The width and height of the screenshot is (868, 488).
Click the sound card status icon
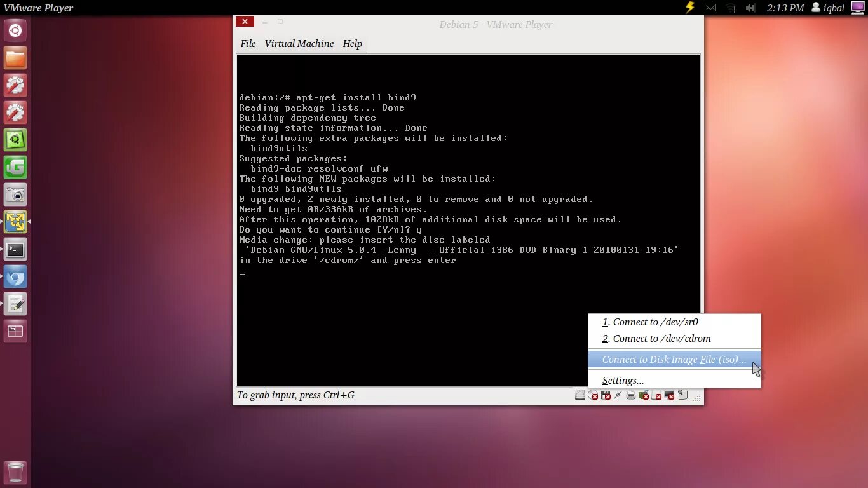coord(644,395)
